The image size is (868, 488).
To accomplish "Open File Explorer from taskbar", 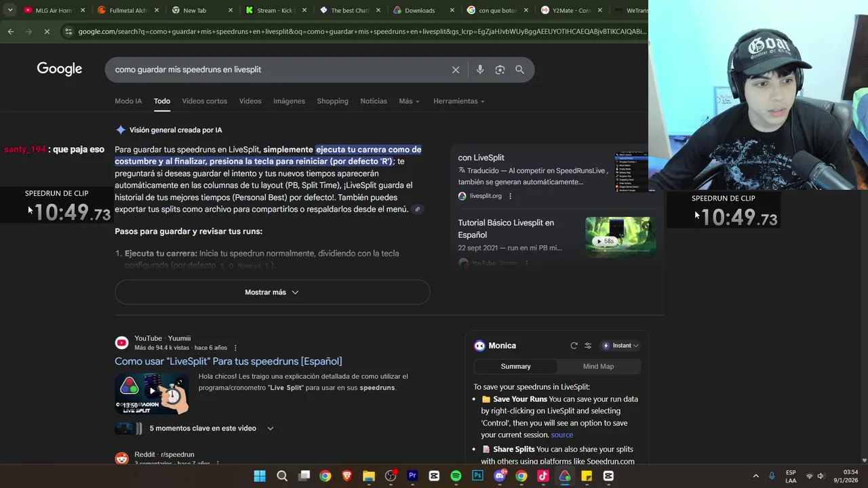I will click(x=369, y=476).
